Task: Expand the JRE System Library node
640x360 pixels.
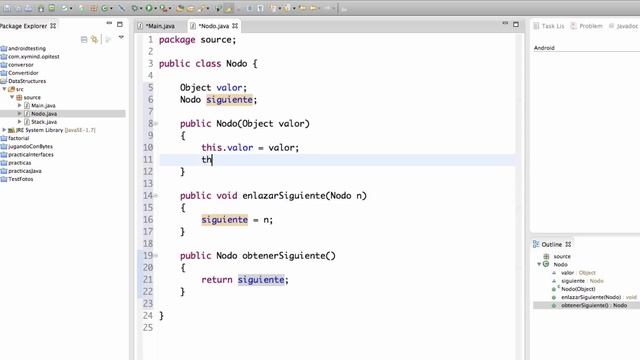Action: (4, 129)
